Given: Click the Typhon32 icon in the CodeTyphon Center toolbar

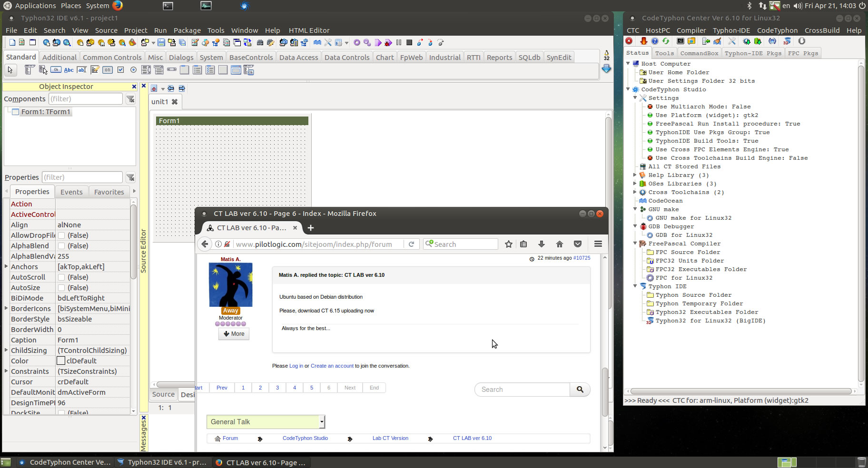Looking at the screenshot, I should tap(787, 41).
